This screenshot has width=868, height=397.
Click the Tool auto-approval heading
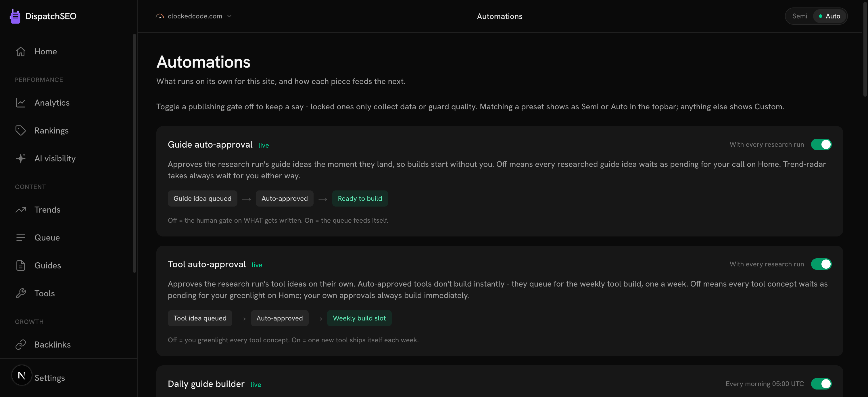click(207, 264)
